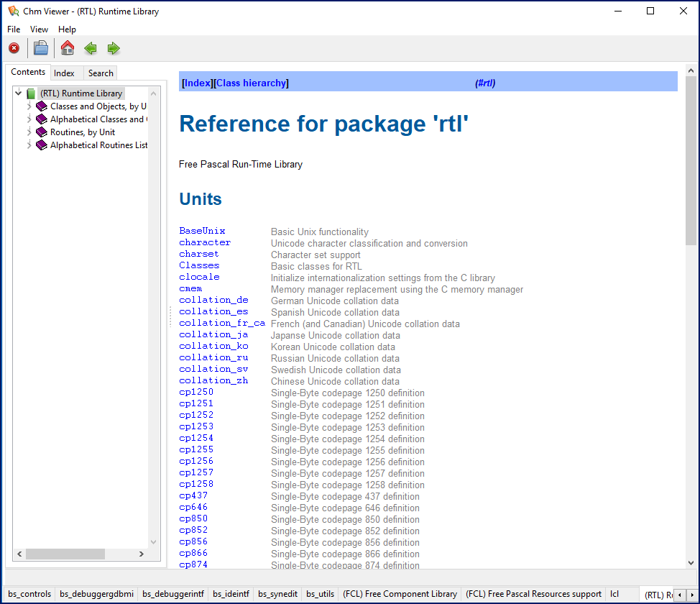Select the bs_debuggerintf bottom tab

coord(173,594)
